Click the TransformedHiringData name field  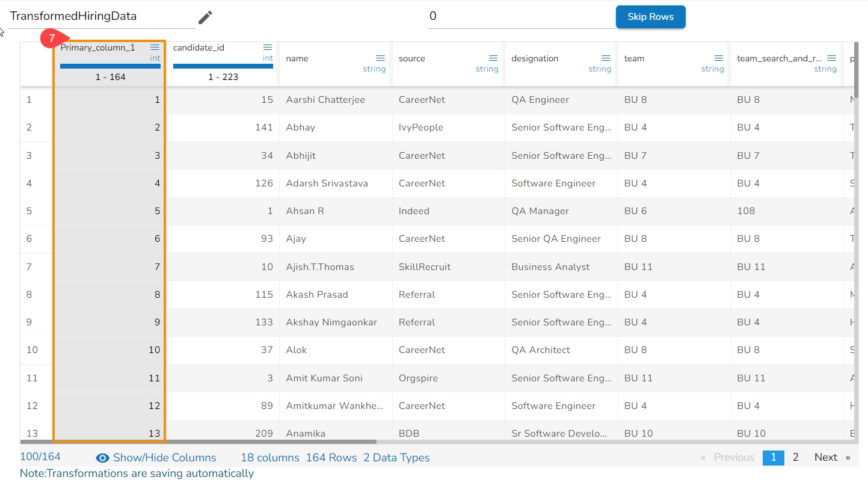[102, 17]
